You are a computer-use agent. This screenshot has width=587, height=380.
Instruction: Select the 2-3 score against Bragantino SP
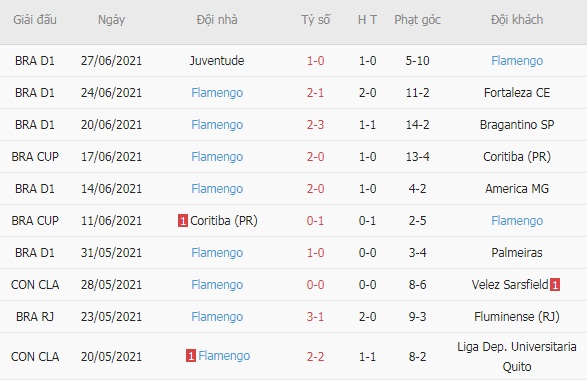coord(315,125)
